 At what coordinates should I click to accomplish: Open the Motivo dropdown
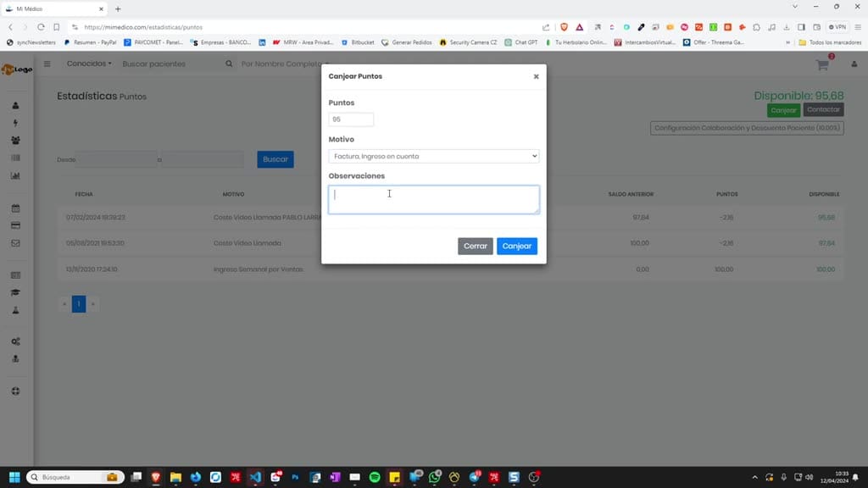click(433, 156)
